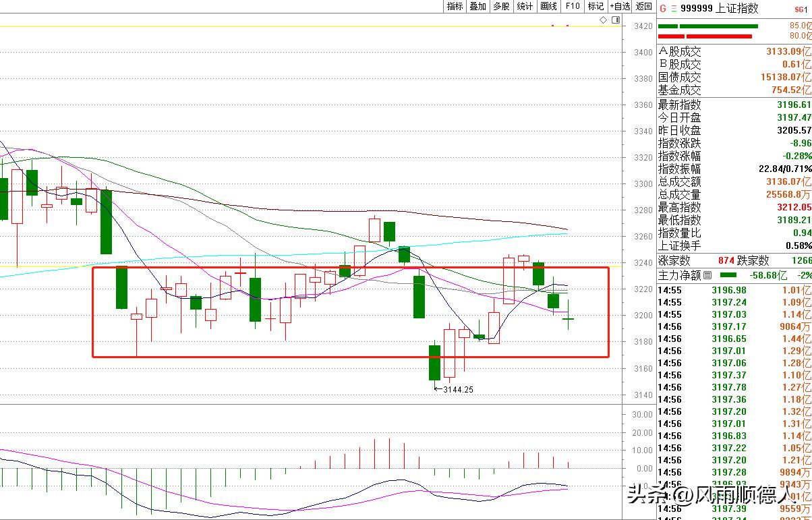Click the 999999 上证指数 title
This screenshot has width=812, height=520.
[720, 9]
